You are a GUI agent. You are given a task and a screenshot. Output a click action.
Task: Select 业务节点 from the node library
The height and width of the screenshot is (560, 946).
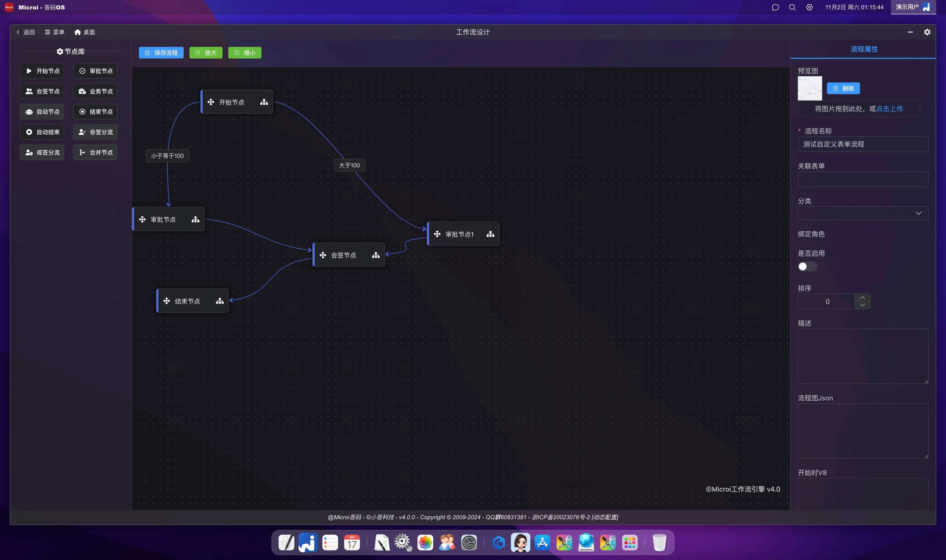click(x=95, y=91)
